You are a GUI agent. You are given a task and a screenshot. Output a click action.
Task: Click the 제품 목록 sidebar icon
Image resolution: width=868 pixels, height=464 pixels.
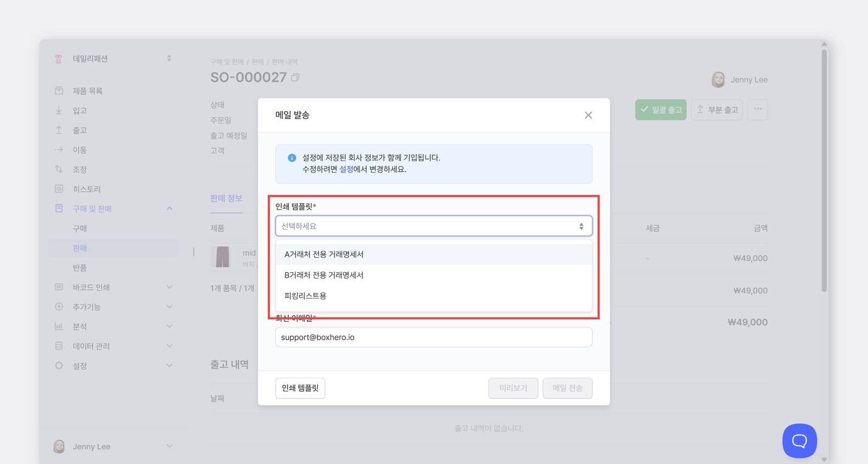59,91
